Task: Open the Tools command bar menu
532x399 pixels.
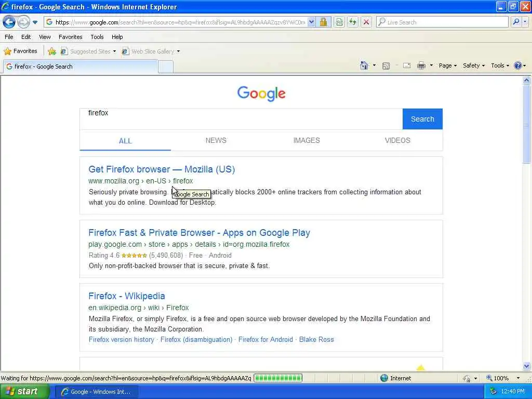Action: (500, 65)
